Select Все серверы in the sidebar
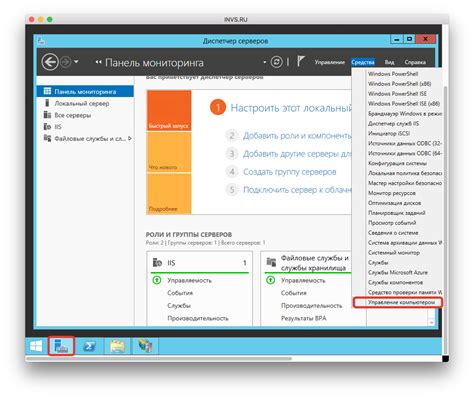 pos(73,115)
